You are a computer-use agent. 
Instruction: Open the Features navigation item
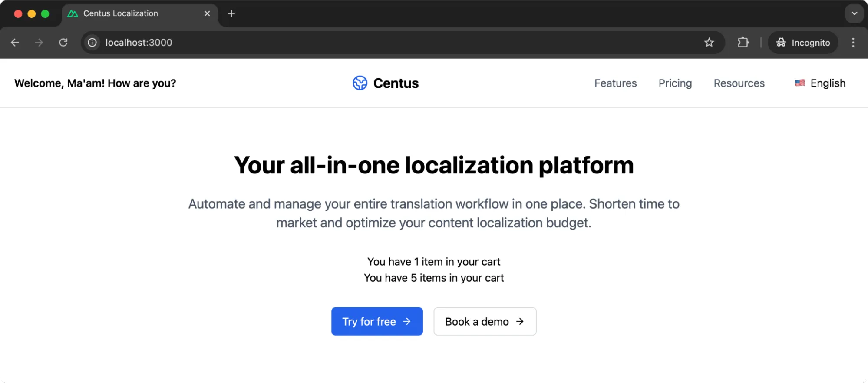(x=615, y=83)
